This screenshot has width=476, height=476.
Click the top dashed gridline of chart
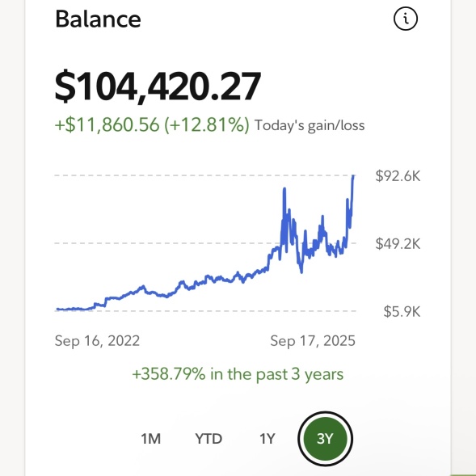click(204, 175)
